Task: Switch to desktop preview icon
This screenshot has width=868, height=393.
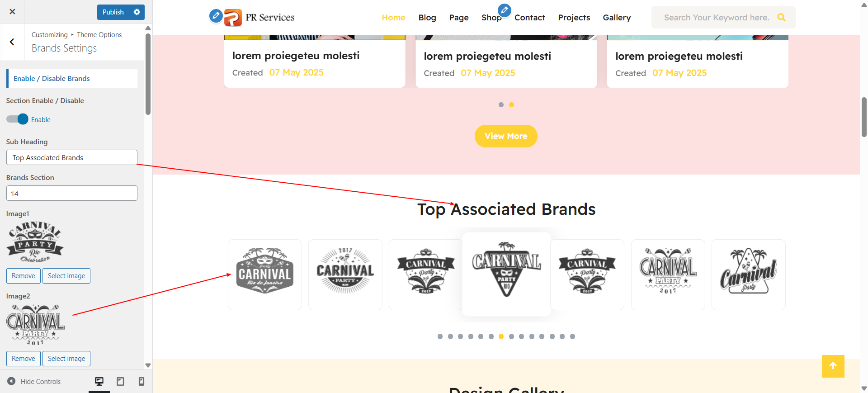Action: 99,381
